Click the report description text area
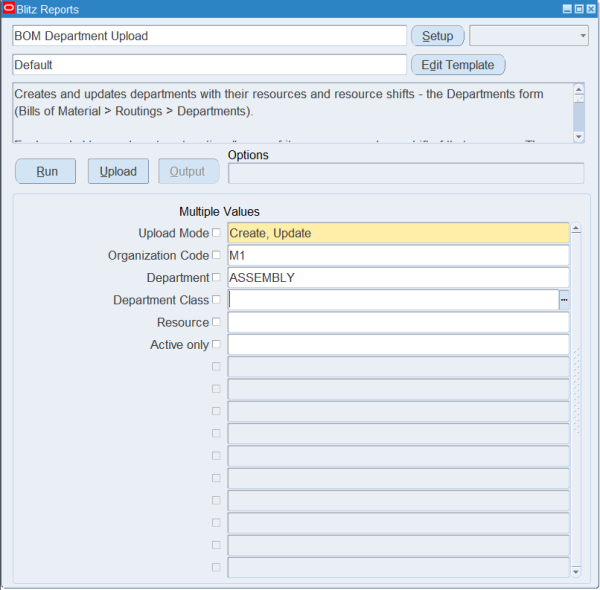 tap(293, 113)
